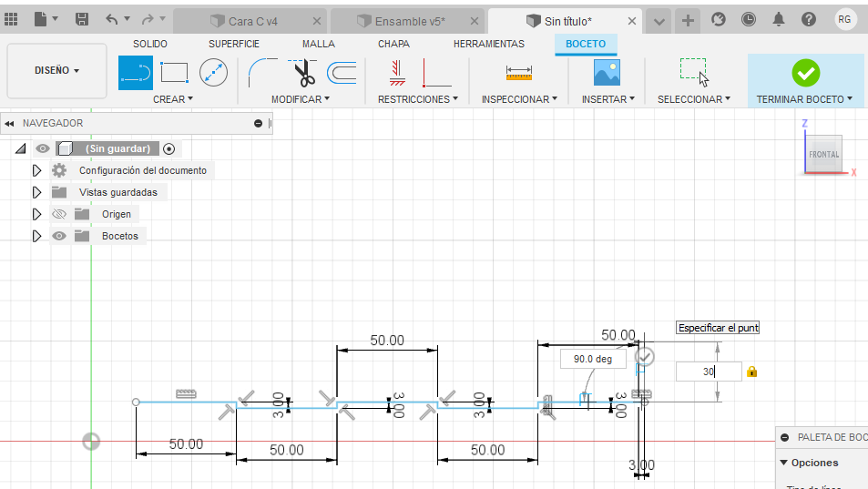Close the Cara C v4 tab
Viewport: 868px width, 489px height.
click(317, 21)
